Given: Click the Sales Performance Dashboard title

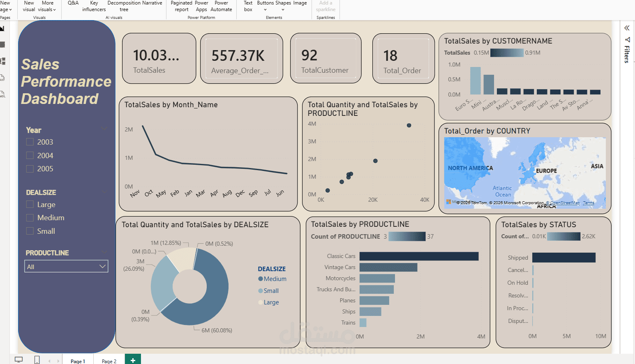Looking at the screenshot, I should pos(66,81).
